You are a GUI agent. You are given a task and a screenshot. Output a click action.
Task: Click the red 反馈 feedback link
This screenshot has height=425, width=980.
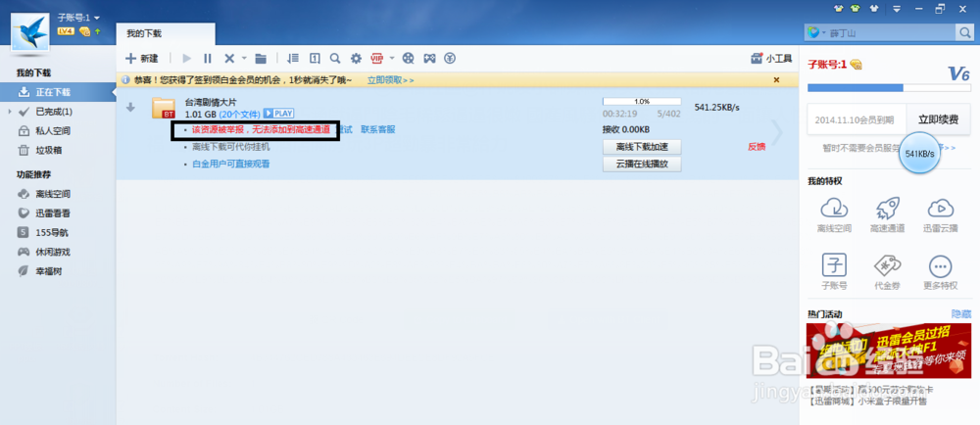[757, 147]
